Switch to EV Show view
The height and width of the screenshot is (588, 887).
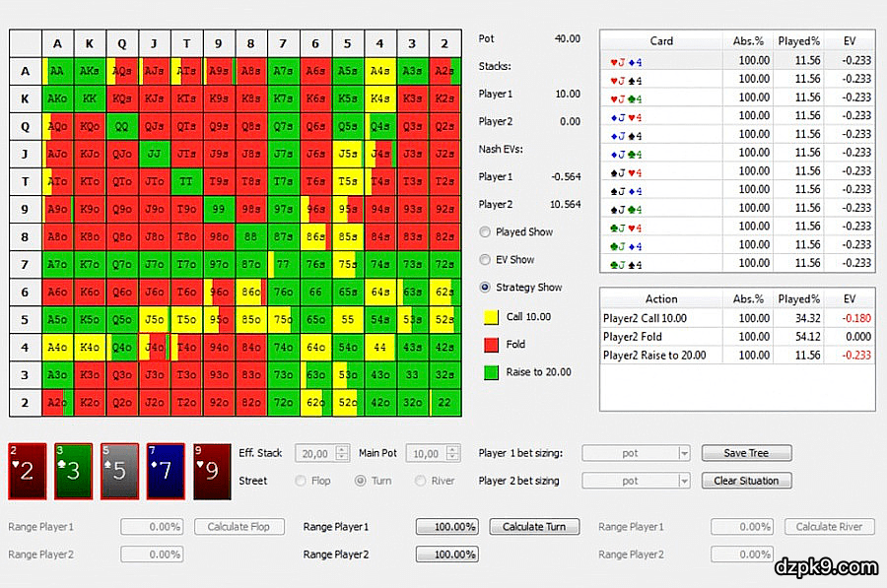coord(485,260)
